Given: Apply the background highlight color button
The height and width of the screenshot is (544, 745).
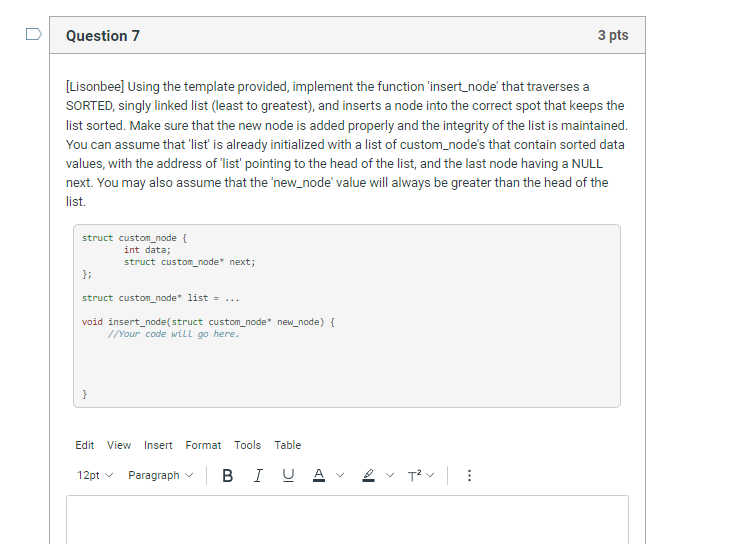Looking at the screenshot, I should (368, 475).
